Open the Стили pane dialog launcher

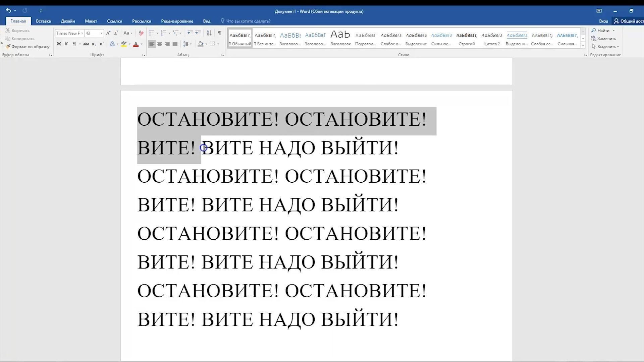click(585, 55)
